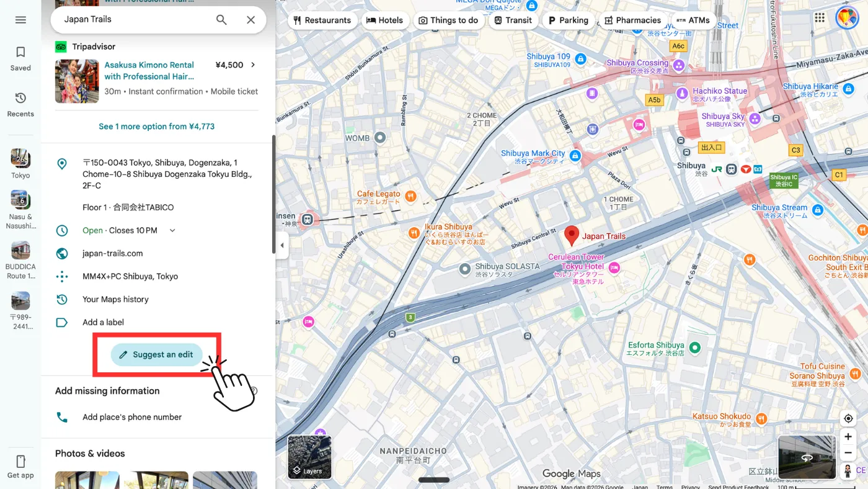This screenshot has height=489, width=868.
Task: Click the Japan Trails red map pin
Action: click(572, 235)
